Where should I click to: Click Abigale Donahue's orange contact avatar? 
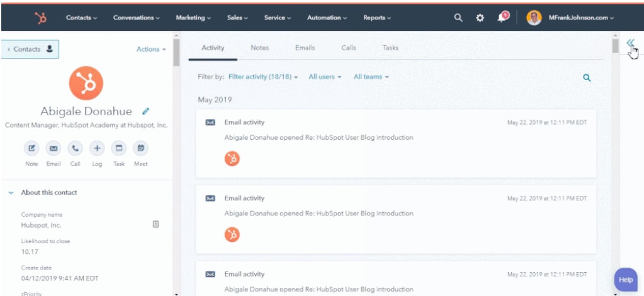pos(86,83)
